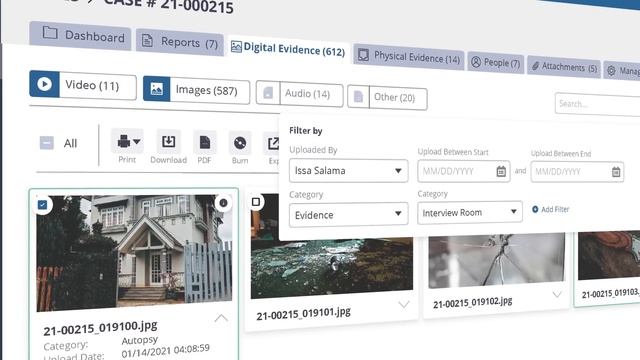Click the Export icon

[x=272, y=144]
